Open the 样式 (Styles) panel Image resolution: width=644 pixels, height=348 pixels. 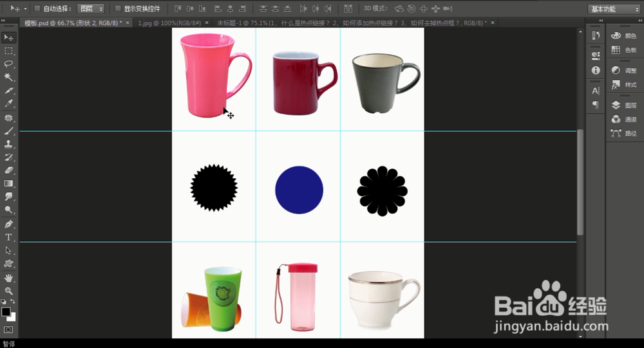point(624,85)
